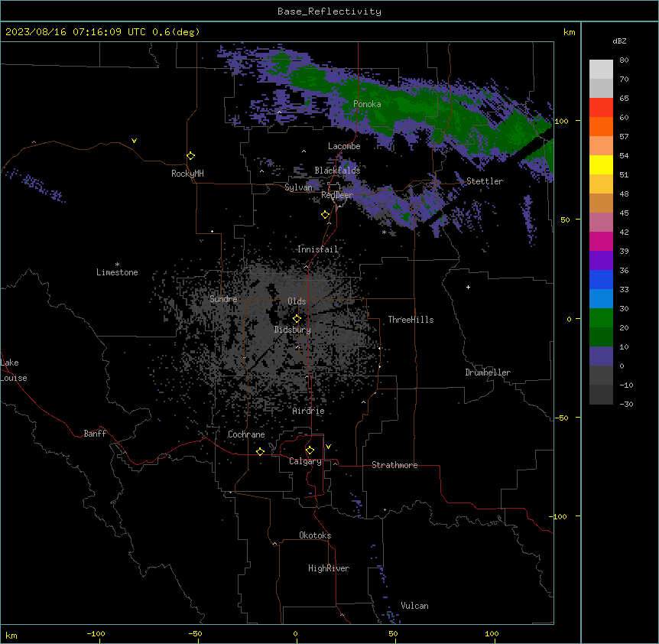
Task: Click the Stettler city label
Action: (485, 181)
